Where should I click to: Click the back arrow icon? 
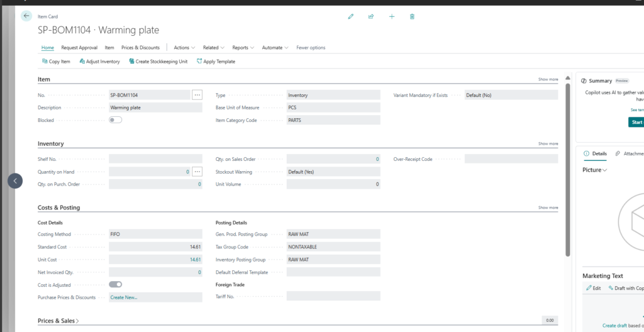[x=26, y=16]
